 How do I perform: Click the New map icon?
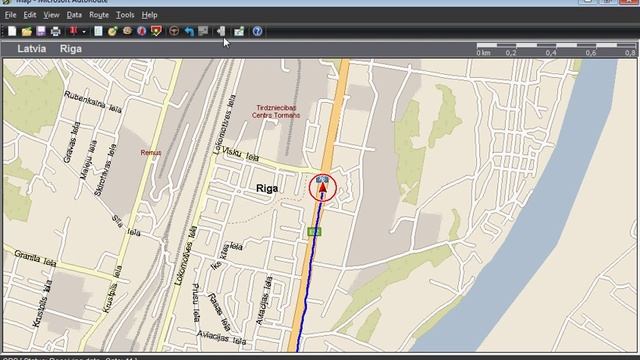point(12,31)
